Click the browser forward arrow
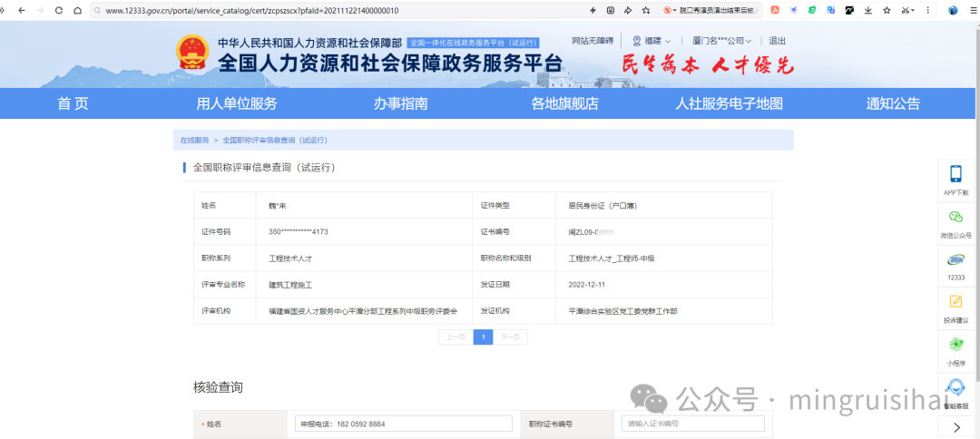This screenshot has width=980, height=439. tap(40, 11)
